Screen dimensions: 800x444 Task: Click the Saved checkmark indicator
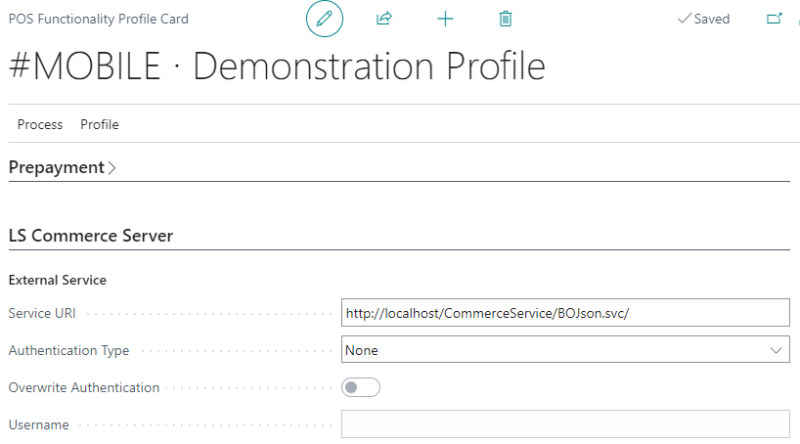[x=704, y=19]
